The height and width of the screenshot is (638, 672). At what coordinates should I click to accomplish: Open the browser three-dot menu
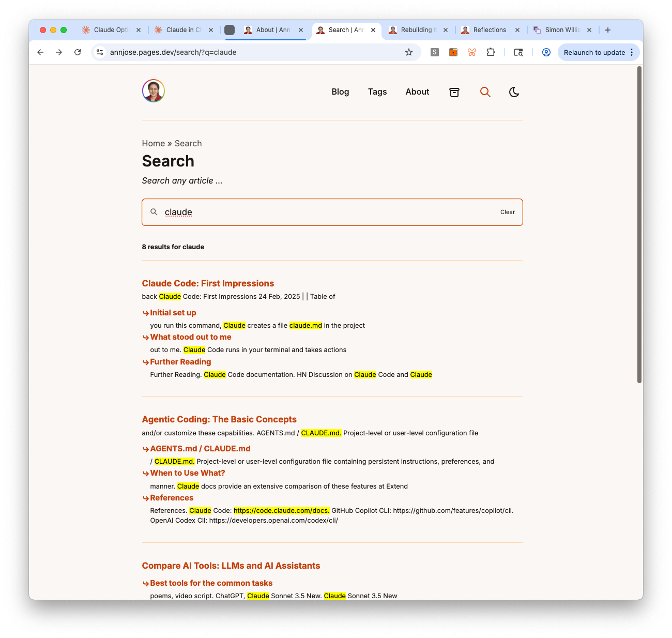tap(632, 52)
